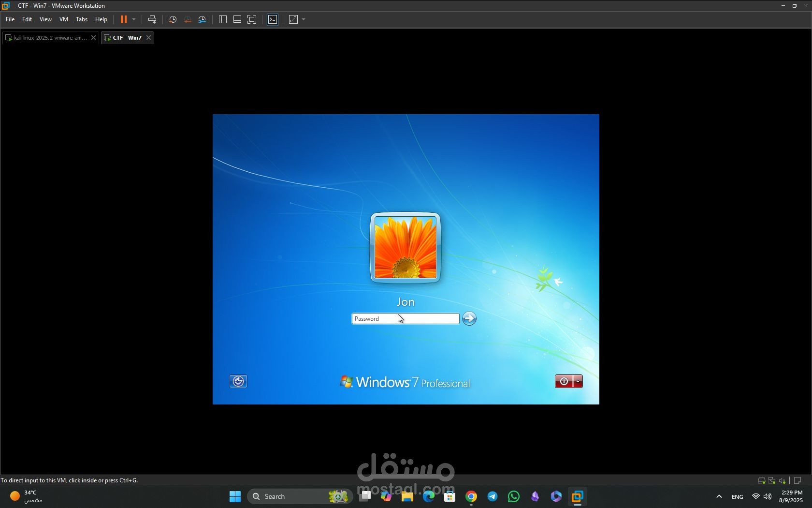
Task: Open the Ease of Access button
Action: 238,381
